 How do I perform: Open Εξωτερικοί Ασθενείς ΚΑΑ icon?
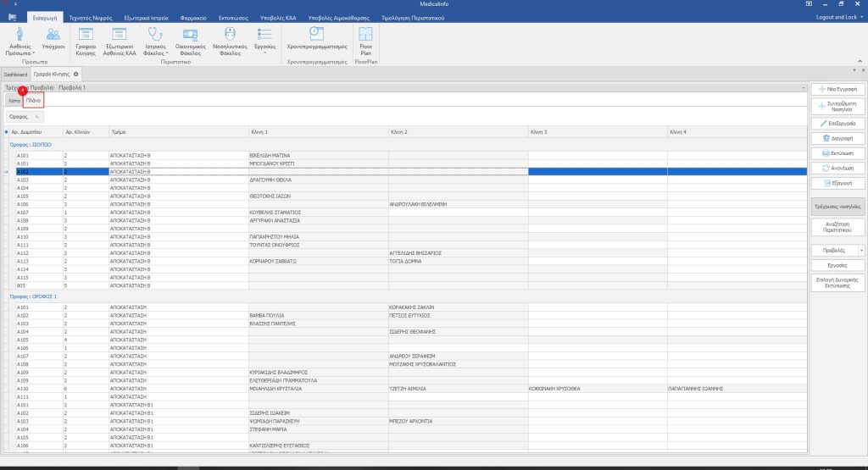[x=120, y=35]
